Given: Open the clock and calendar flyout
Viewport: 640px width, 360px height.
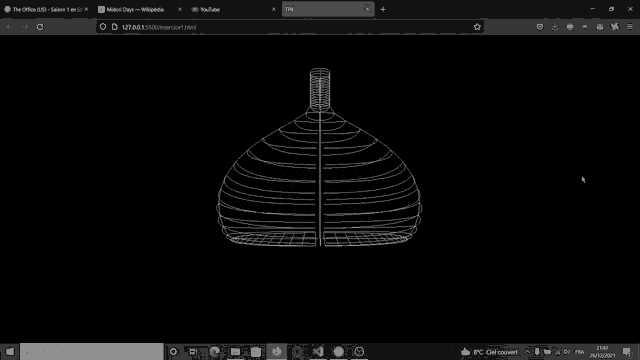Looking at the screenshot, I should tap(602, 352).
